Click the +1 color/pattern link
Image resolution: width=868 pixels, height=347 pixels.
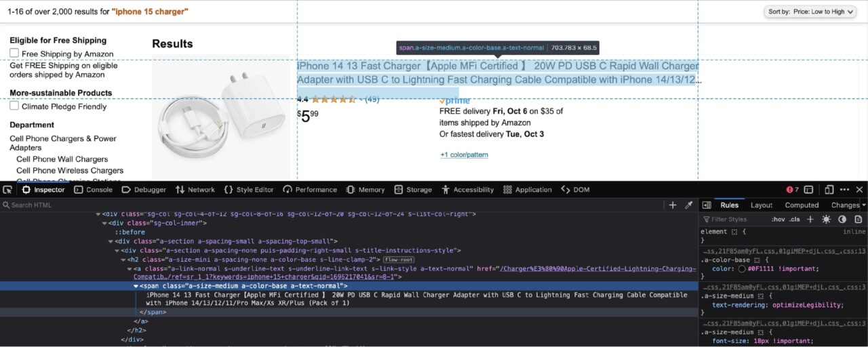tap(464, 155)
